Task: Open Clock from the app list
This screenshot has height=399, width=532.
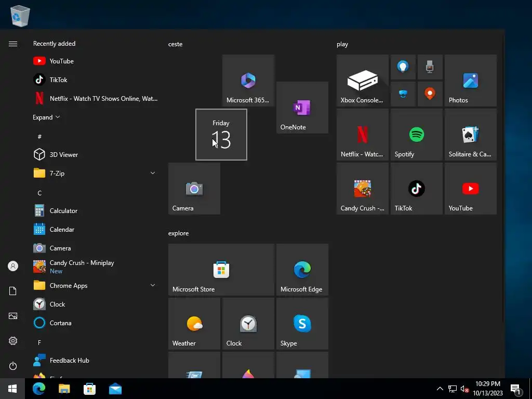Action: tap(95, 304)
